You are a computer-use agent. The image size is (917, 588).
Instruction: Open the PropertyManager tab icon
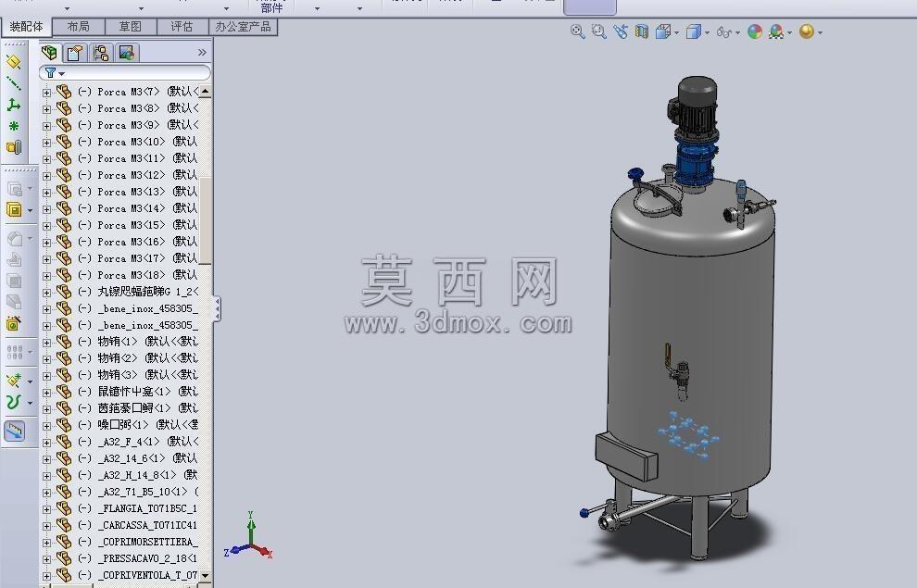coord(74,53)
